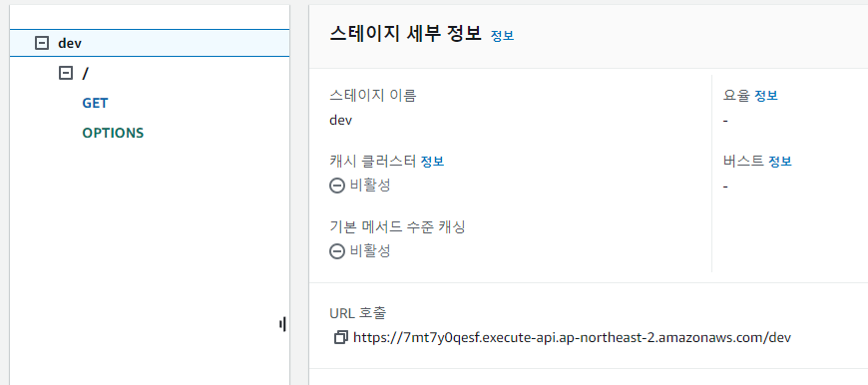Select the / resource in tree
Viewport: 868px width, 385px height.
tap(85, 74)
